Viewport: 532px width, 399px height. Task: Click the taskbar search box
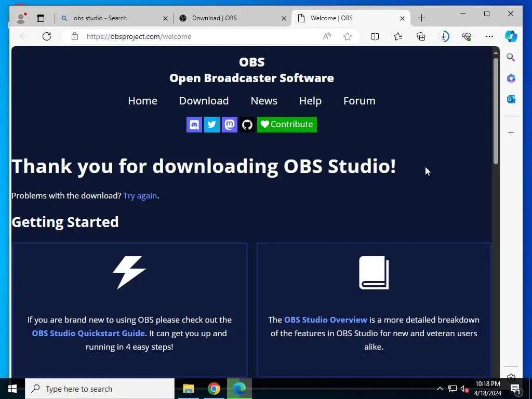pyautogui.click(x=100, y=389)
